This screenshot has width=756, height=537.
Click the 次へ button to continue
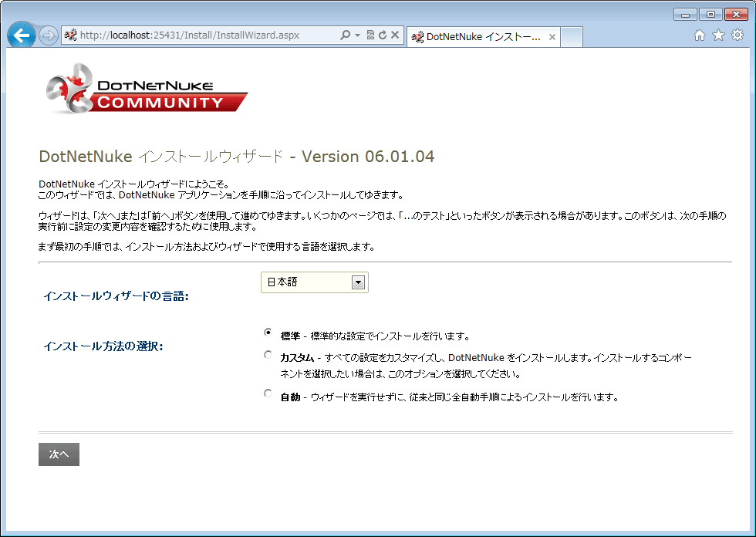tap(59, 454)
